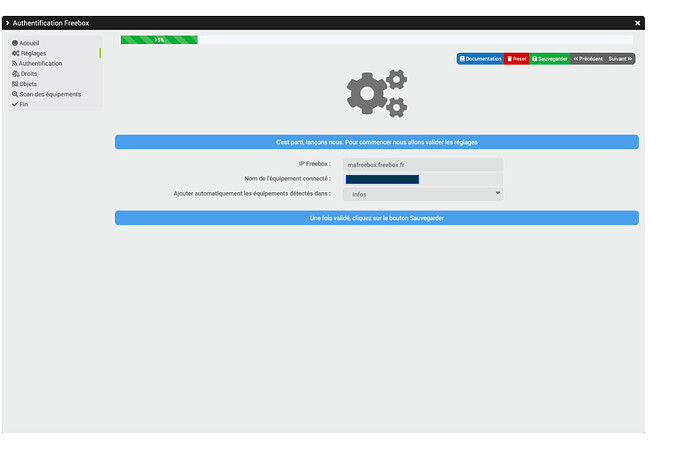Click the green Sauvegarder button
This screenshot has height=452, width=690.
tap(550, 59)
